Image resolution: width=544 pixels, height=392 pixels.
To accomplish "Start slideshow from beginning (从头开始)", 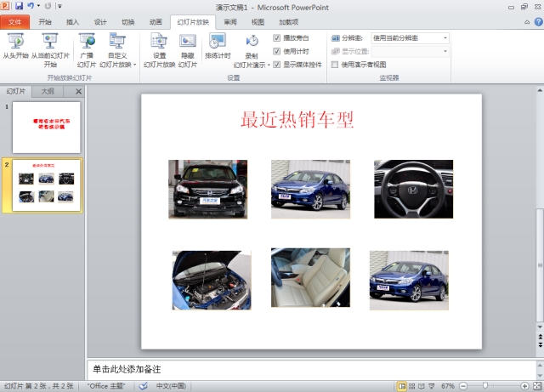I will click(x=15, y=48).
